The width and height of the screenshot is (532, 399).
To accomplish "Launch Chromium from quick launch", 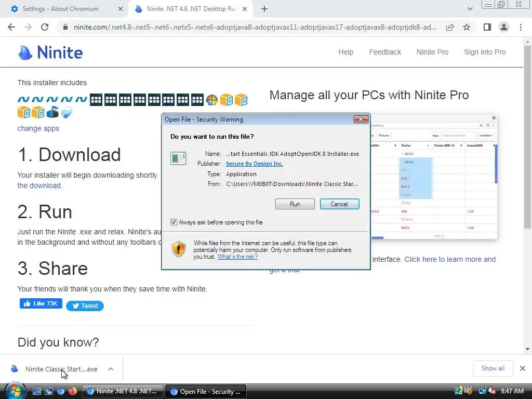I will pyautogui.click(x=61, y=391).
